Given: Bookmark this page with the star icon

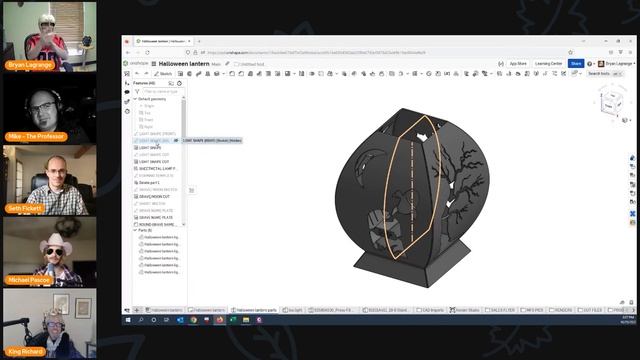Looking at the screenshot, I should tap(571, 53).
